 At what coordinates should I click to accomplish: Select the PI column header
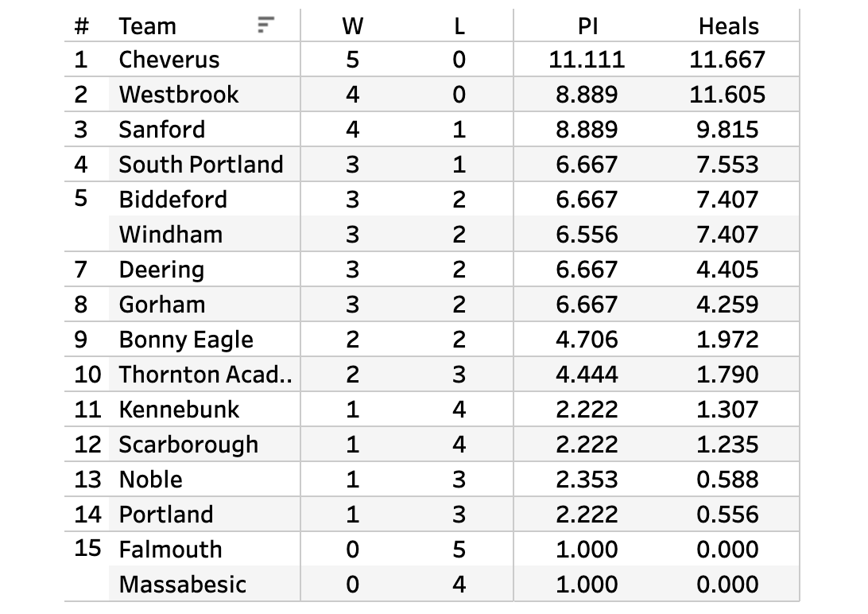(x=587, y=26)
